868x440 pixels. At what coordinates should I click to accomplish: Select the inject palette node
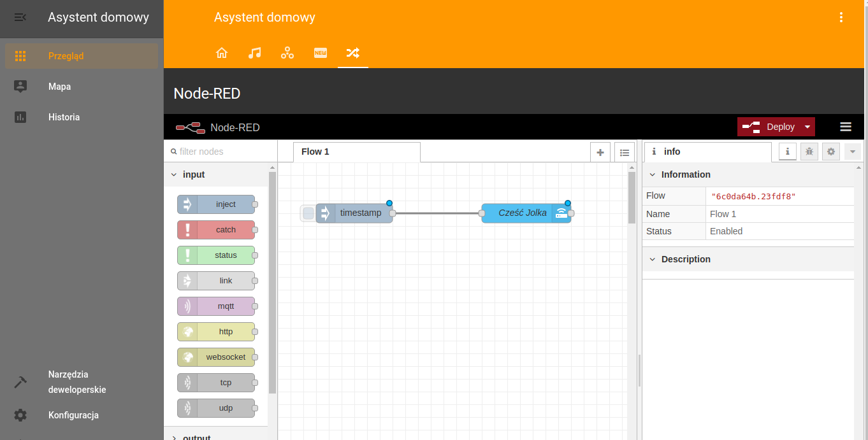(x=216, y=204)
